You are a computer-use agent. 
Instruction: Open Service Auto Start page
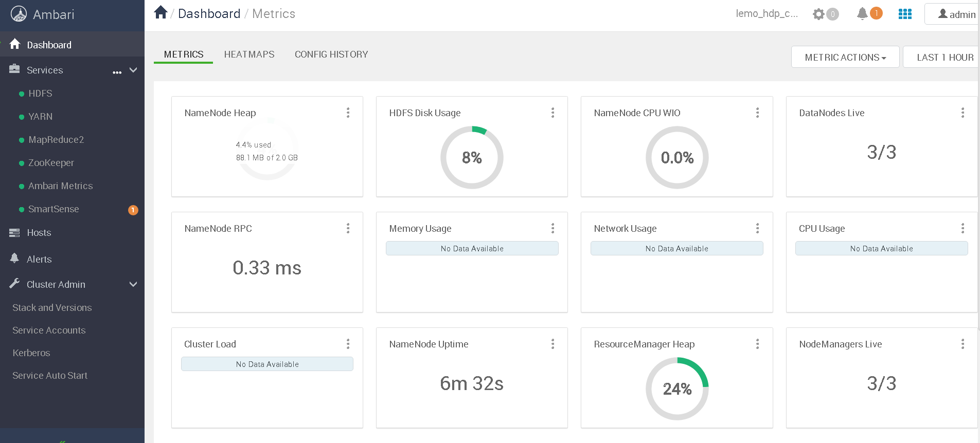coord(50,376)
